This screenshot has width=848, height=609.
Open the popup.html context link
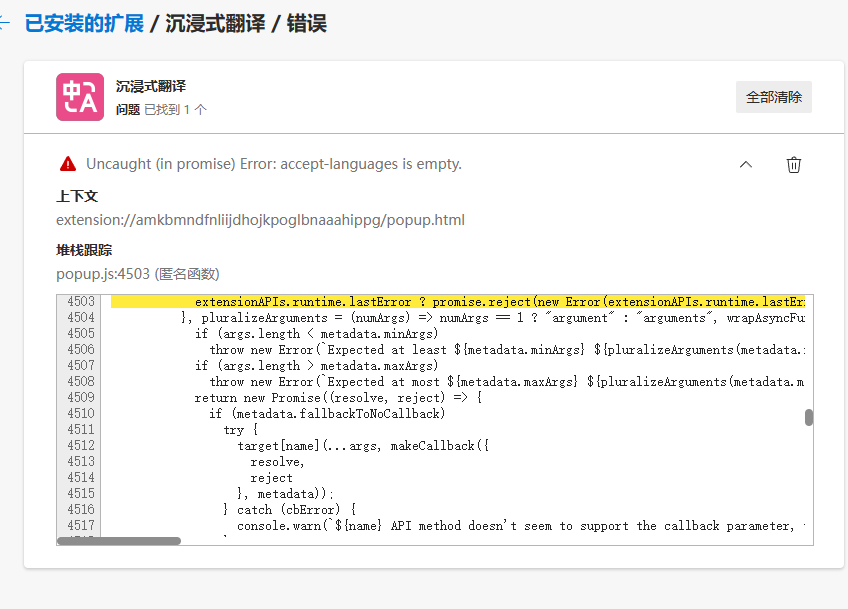point(259,219)
